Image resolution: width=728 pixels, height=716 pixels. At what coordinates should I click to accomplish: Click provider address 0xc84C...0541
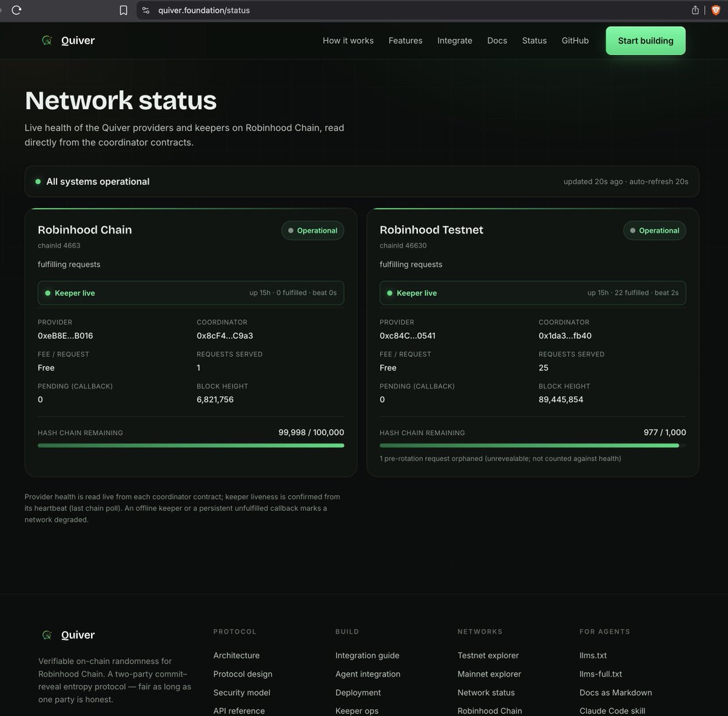(x=408, y=336)
